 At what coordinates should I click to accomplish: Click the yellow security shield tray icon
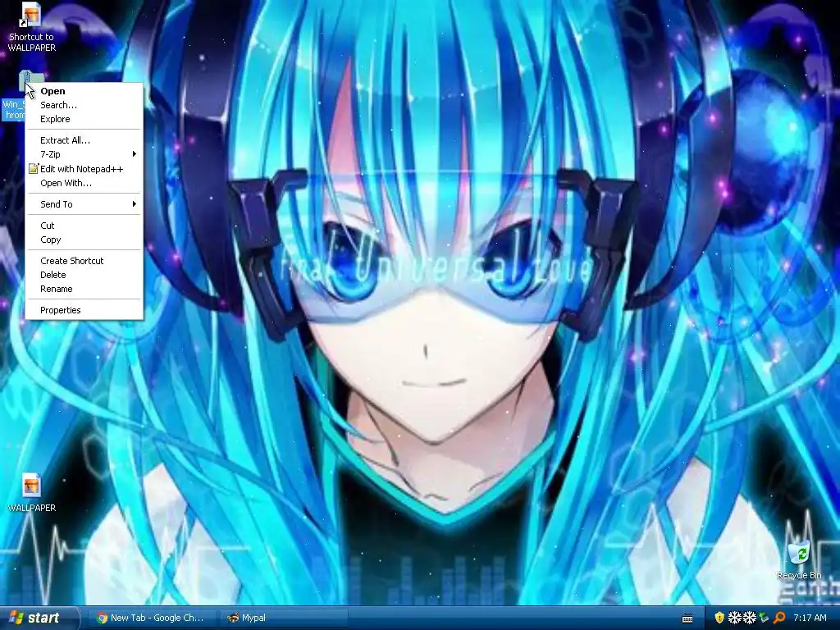pyautogui.click(x=719, y=618)
